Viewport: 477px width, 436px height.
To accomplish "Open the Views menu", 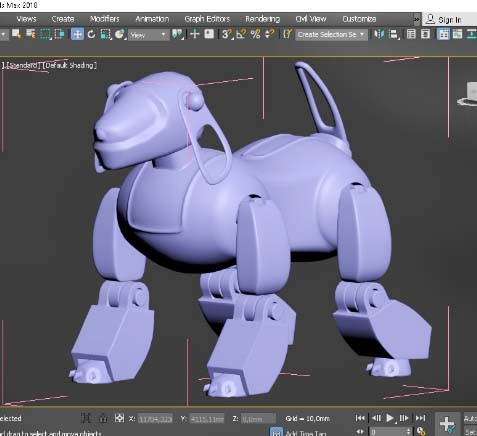I will [x=26, y=19].
